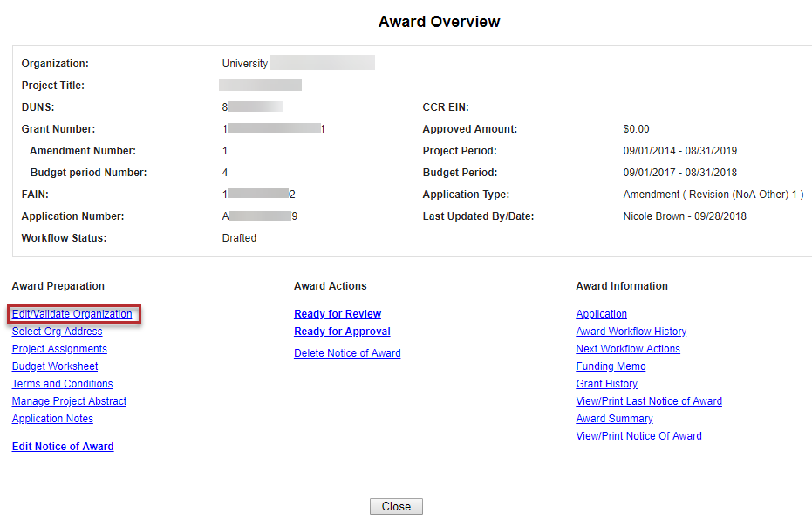Open Project Assignments
This screenshot has height=520, width=812.
59,349
